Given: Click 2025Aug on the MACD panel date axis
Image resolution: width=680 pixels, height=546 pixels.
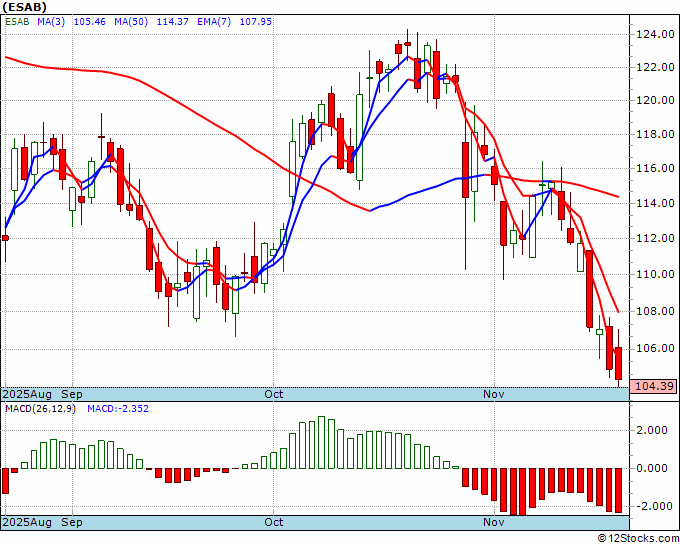Looking at the screenshot, I should (27, 522).
